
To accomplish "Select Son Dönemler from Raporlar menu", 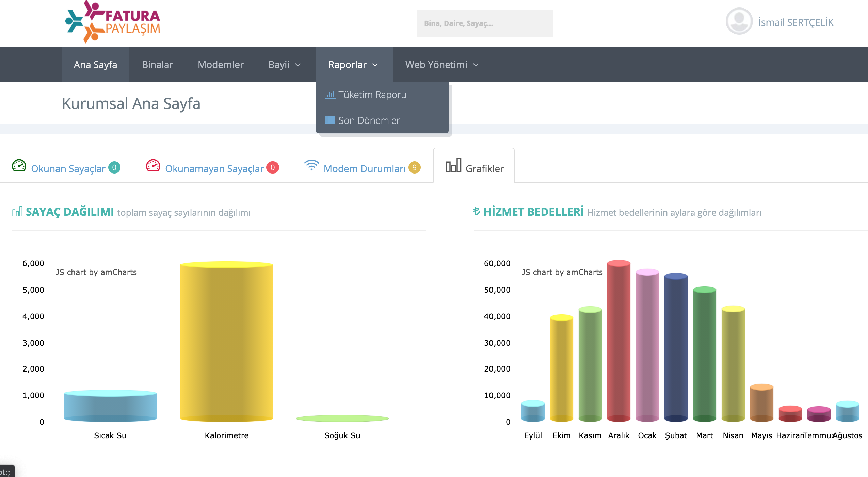I will click(x=382, y=120).
